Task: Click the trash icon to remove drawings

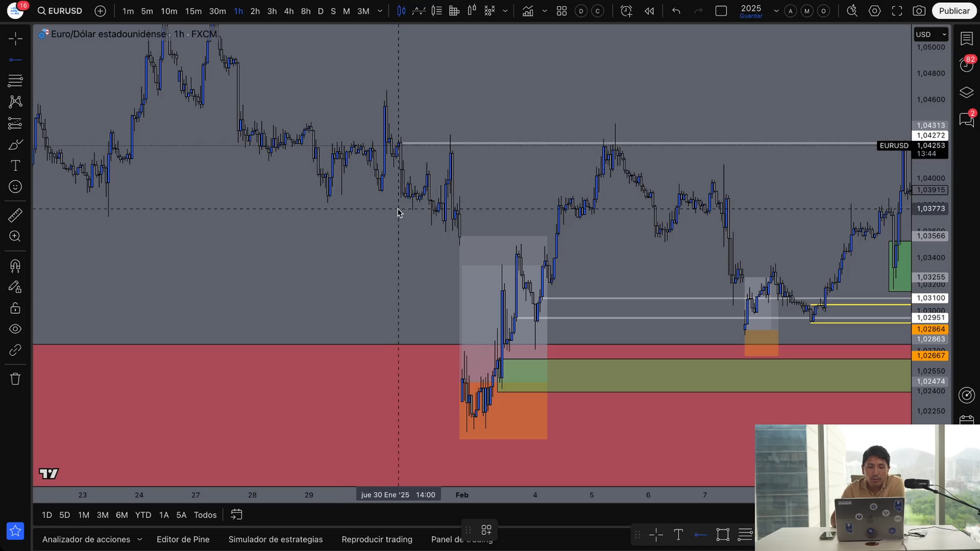Action: 15,379
